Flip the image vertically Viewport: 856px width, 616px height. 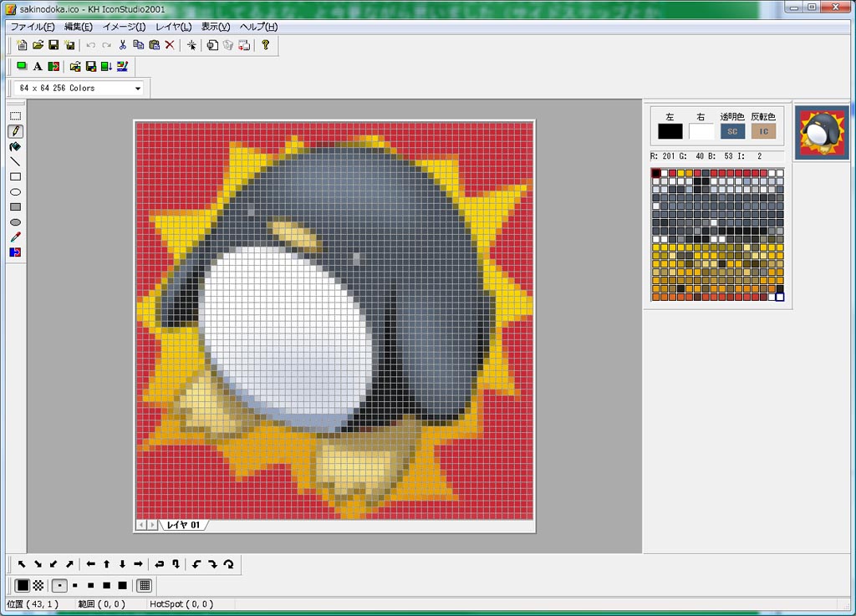pos(176,564)
